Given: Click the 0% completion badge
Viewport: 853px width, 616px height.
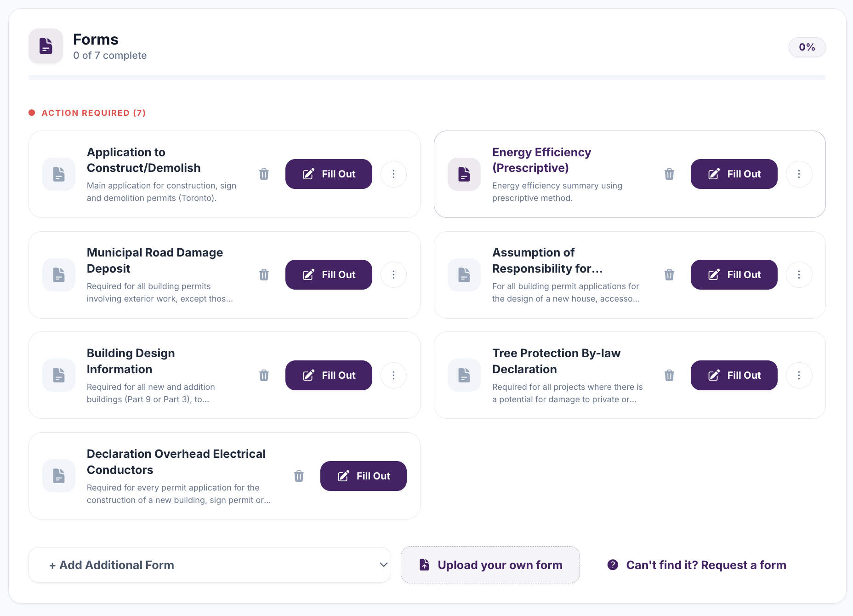Looking at the screenshot, I should coord(807,47).
